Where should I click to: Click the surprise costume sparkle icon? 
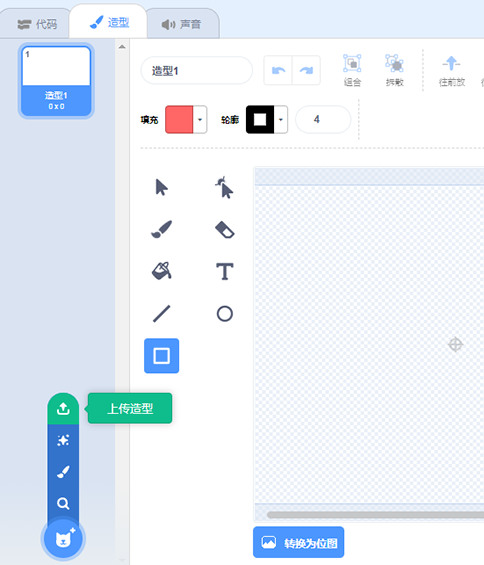click(63, 440)
